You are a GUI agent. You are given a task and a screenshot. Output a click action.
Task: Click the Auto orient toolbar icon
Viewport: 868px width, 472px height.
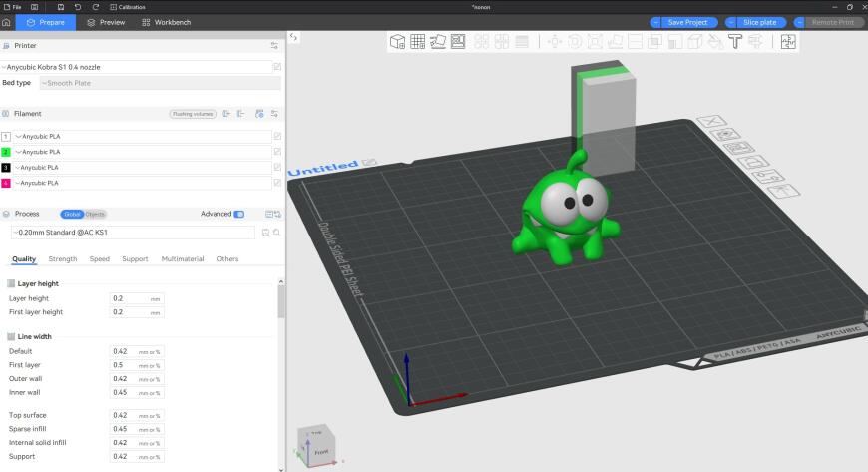pos(437,42)
